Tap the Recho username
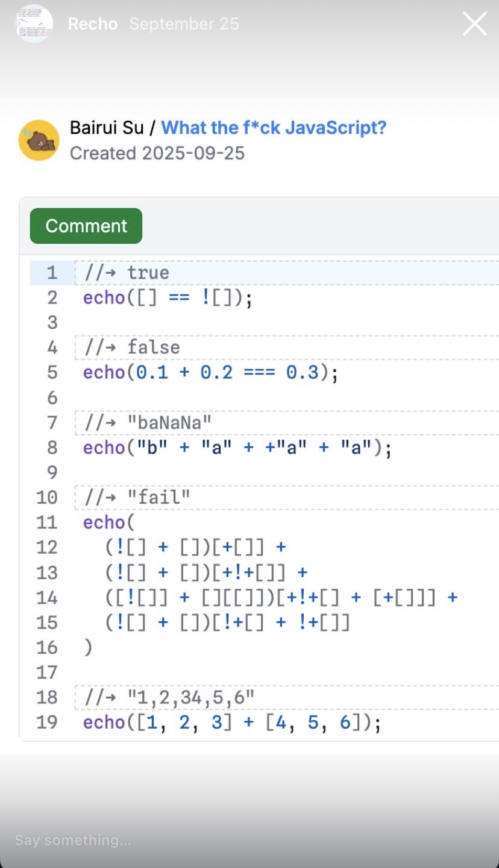The width and height of the screenshot is (499, 868). [x=92, y=24]
